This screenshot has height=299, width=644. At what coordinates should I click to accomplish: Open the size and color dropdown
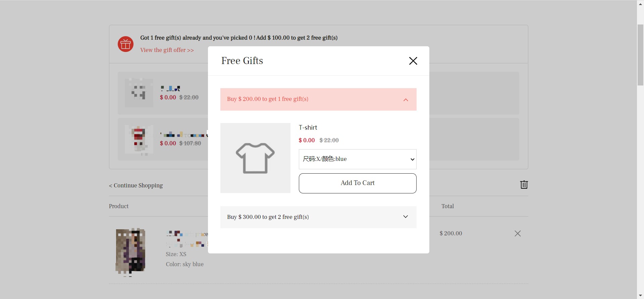click(358, 159)
